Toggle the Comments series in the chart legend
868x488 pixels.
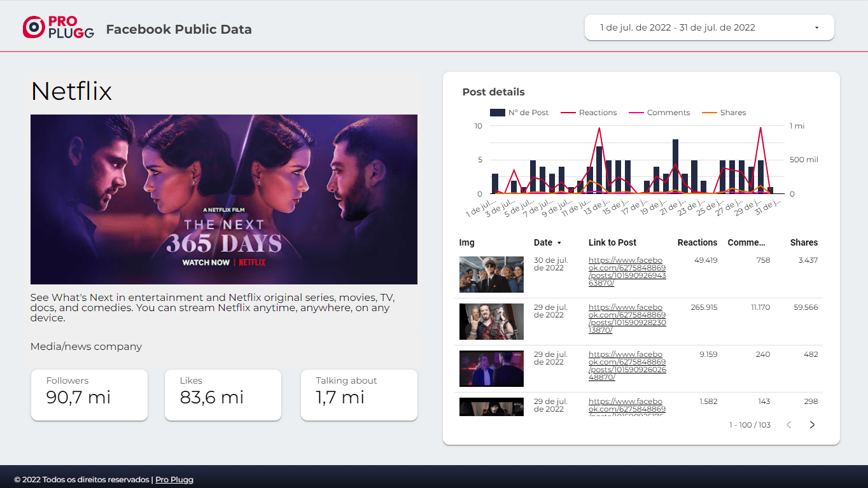tap(659, 113)
